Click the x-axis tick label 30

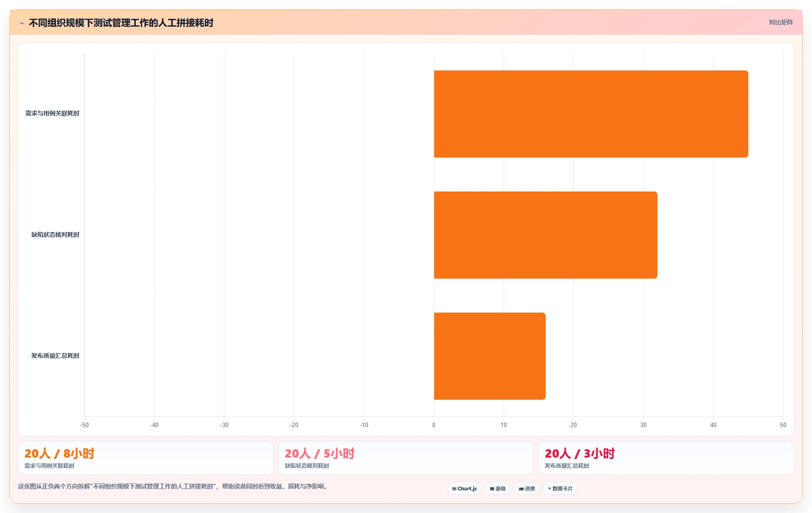(x=644, y=425)
